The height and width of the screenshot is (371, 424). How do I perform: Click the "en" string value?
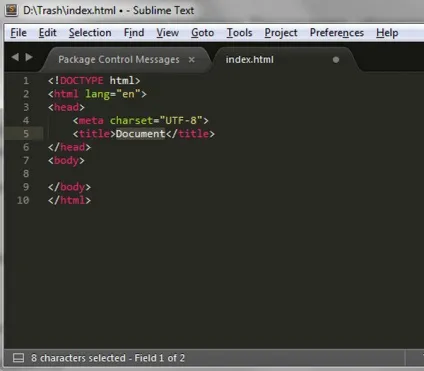click(x=128, y=94)
